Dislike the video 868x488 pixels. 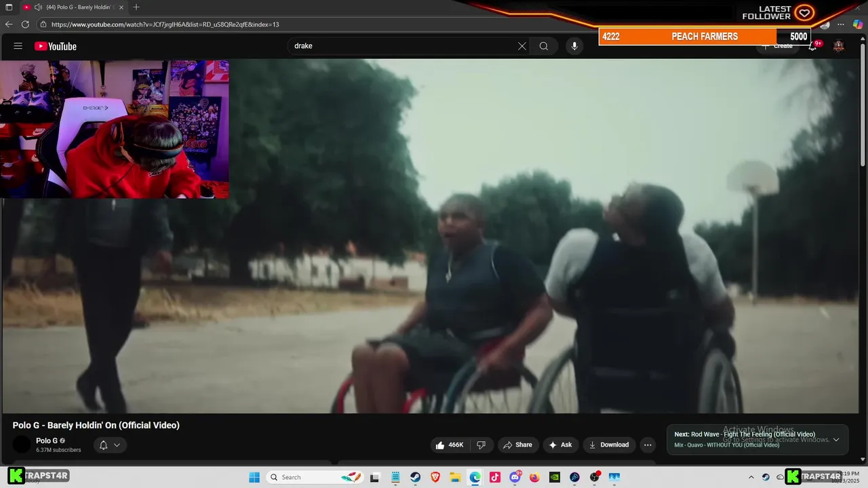(481, 445)
